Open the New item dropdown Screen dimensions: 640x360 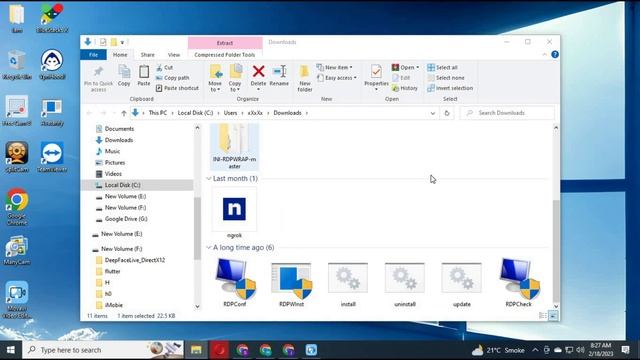click(335, 67)
